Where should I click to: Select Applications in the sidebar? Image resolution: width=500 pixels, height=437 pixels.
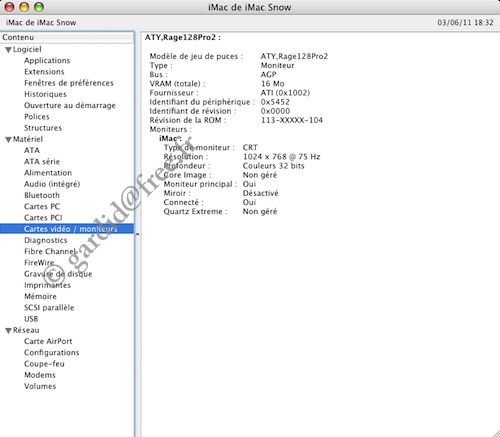(x=47, y=61)
